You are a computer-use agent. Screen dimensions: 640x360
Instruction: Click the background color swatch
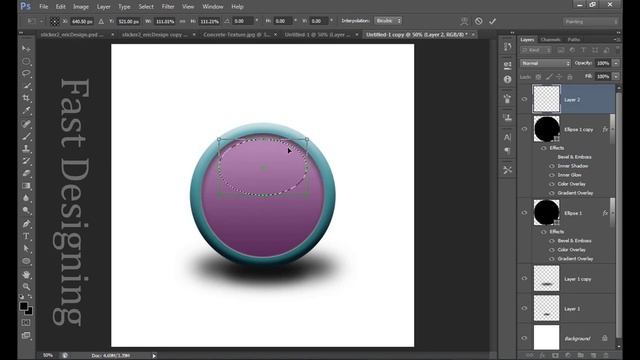click(x=29, y=311)
